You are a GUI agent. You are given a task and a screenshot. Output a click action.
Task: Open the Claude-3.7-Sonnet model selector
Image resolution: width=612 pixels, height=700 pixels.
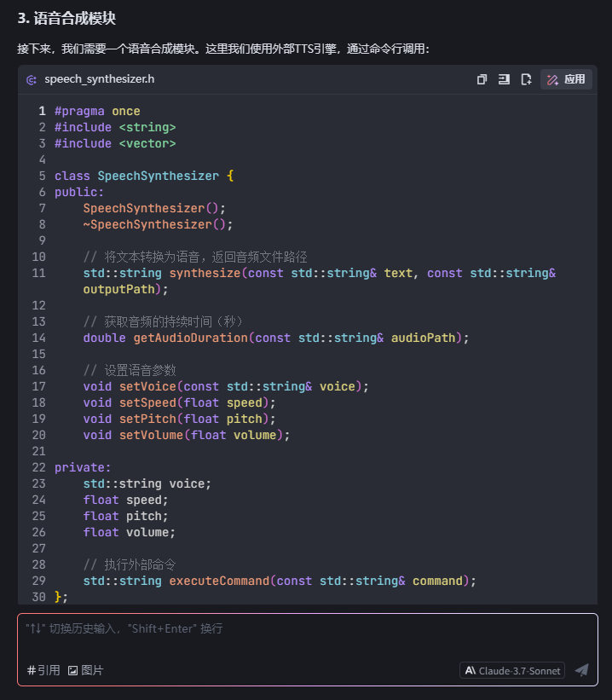(511, 670)
